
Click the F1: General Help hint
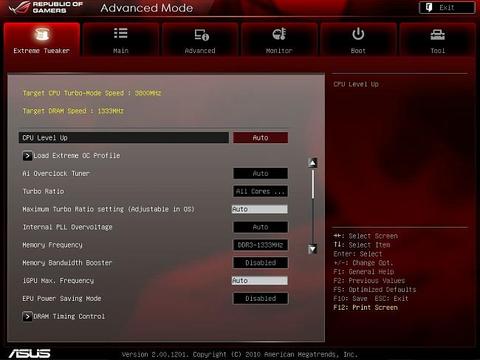[x=364, y=272]
